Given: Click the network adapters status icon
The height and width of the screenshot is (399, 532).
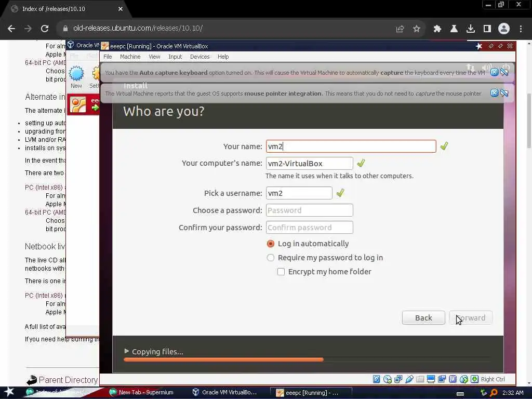Looking at the screenshot, I should click(x=398, y=379).
